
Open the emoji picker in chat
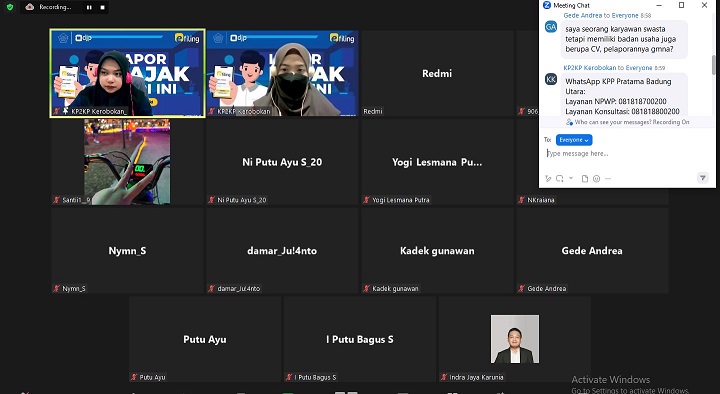point(596,179)
